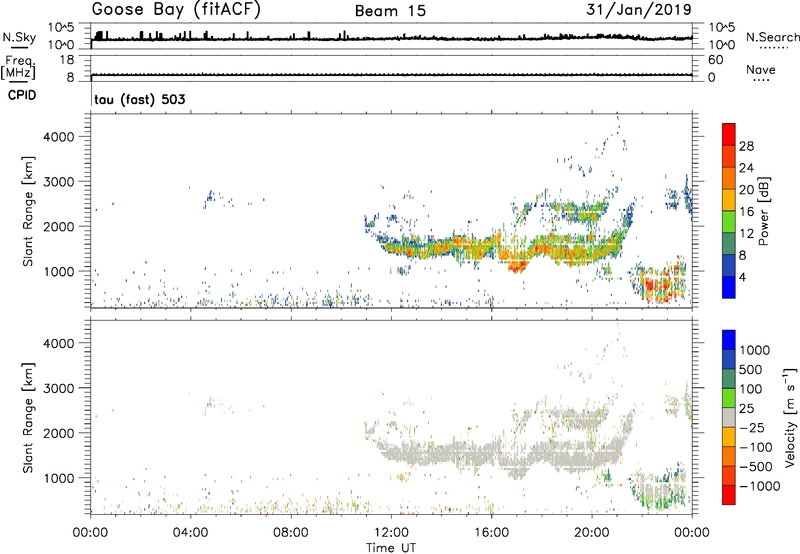The image size is (800, 554).
Task: Click the '60' Nave axis tick
Action: (716, 60)
